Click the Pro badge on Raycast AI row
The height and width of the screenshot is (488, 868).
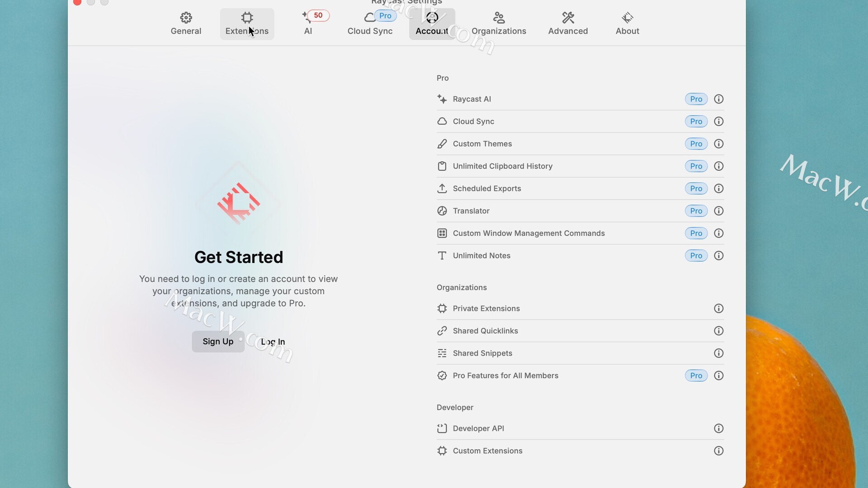pyautogui.click(x=696, y=99)
